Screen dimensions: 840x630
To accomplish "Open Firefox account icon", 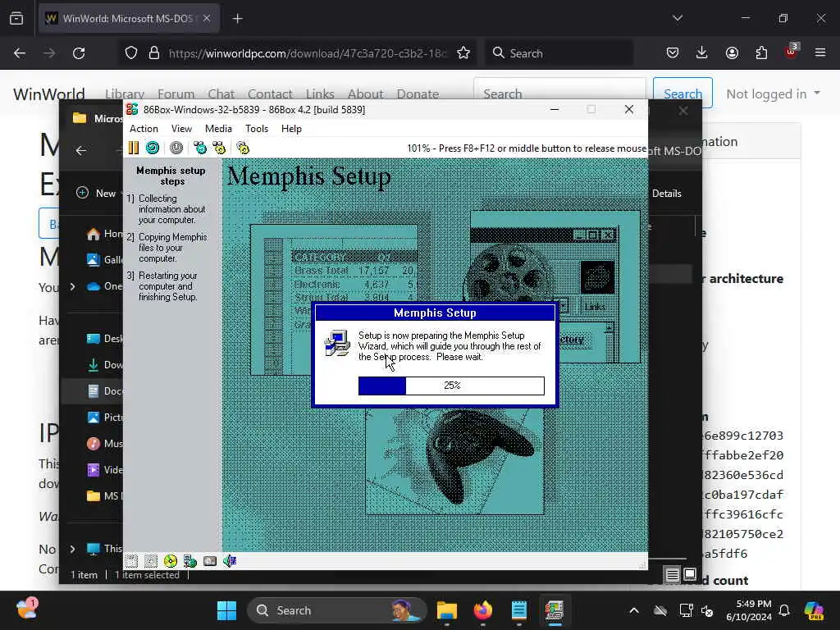I will 732,52.
